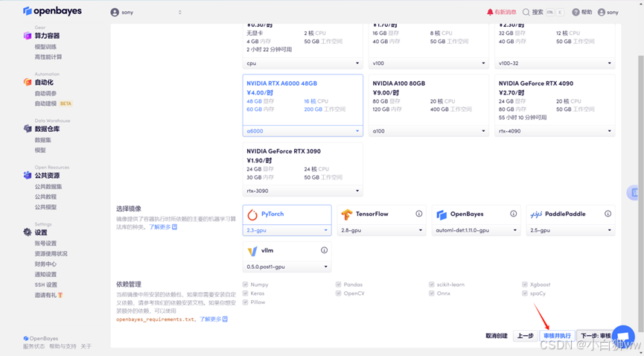Open the cpu resource dropdown
The width and height of the screenshot is (644, 356).
pyautogui.click(x=303, y=63)
